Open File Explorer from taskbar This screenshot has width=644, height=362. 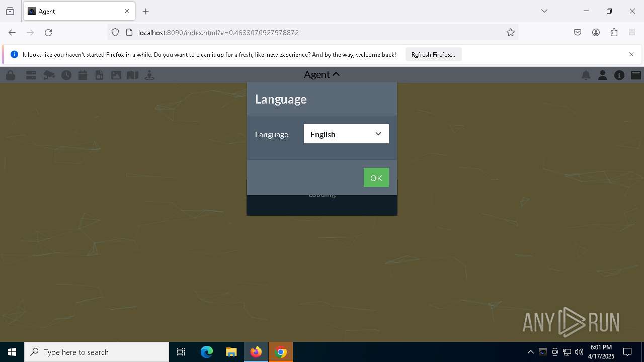tap(231, 352)
